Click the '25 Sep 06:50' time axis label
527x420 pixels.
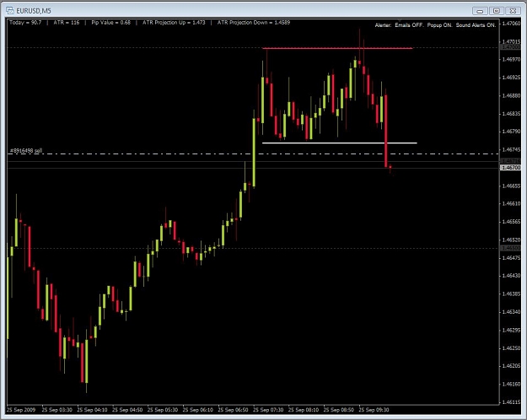[x=234, y=410]
